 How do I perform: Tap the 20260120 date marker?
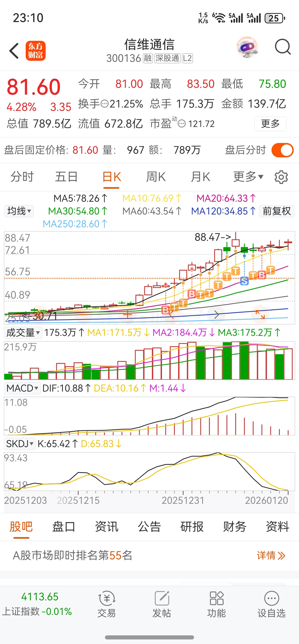point(267,500)
